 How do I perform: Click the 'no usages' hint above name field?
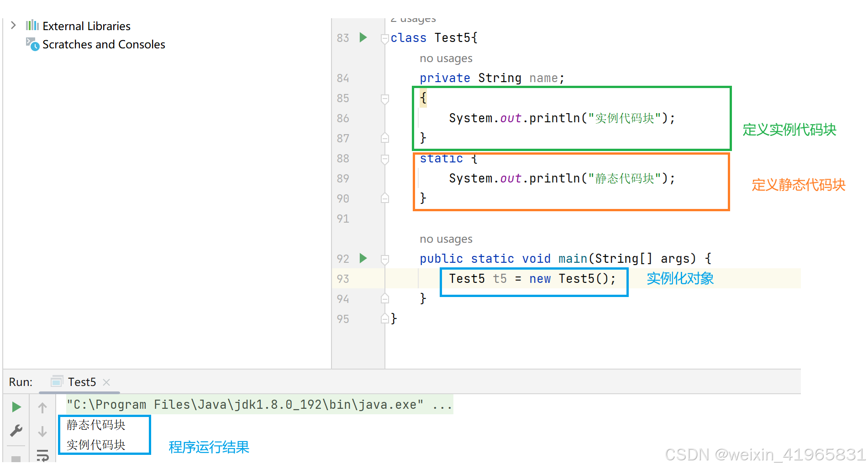[x=446, y=58]
